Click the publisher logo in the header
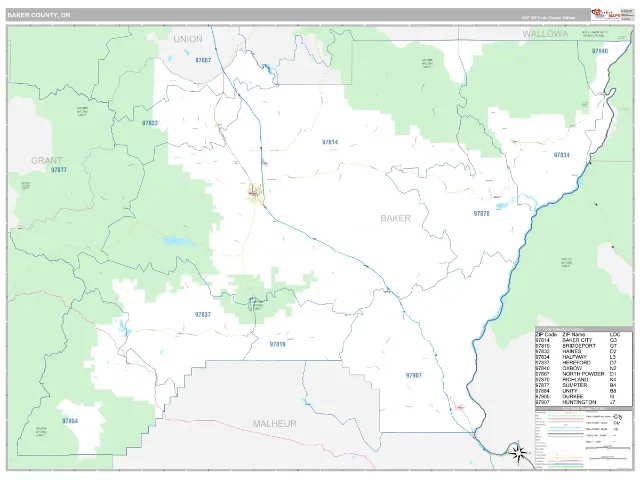This screenshot has height=480, width=640. pyautogui.click(x=606, y=14)
